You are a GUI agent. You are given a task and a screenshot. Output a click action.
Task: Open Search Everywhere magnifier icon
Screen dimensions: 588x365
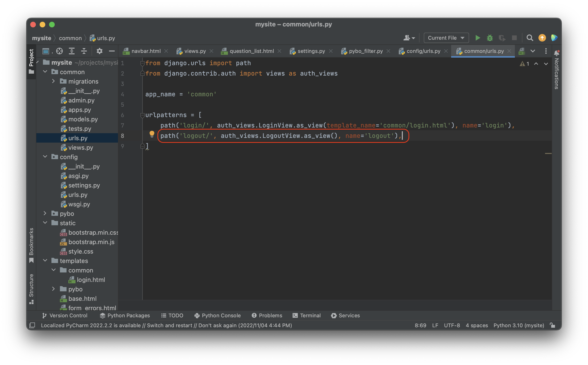point(530,38)
